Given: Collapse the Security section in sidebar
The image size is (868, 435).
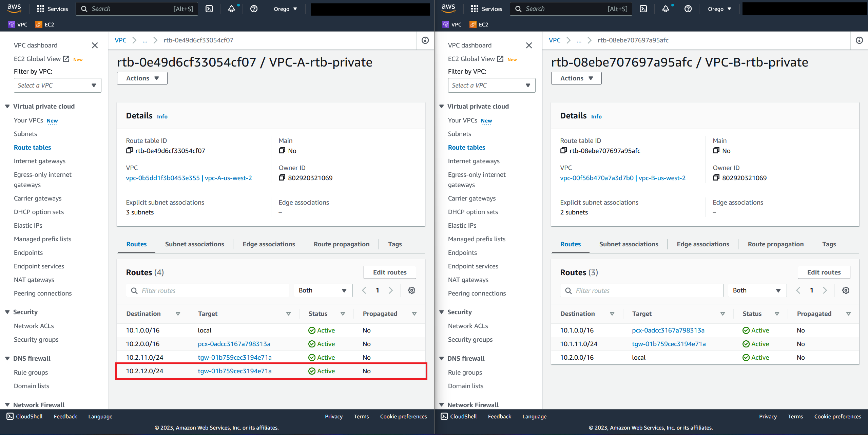Looking at the screenshot, I should (x=7, y=312).
